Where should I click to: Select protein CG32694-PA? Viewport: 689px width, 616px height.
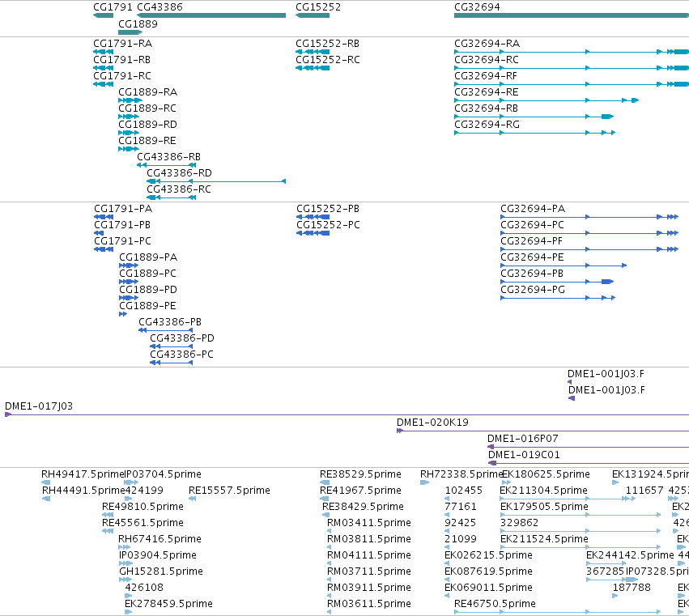pos(533,209)
